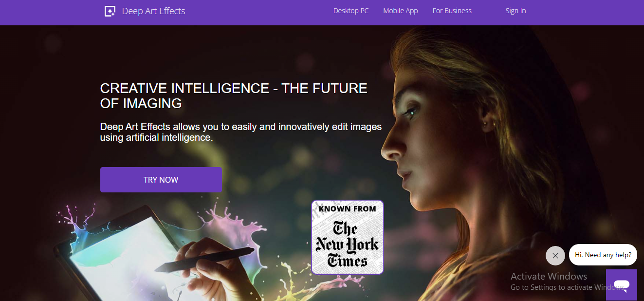Open The New York Times badge
The height and width of the screenshot is (301, 644).
click(348, 237)
